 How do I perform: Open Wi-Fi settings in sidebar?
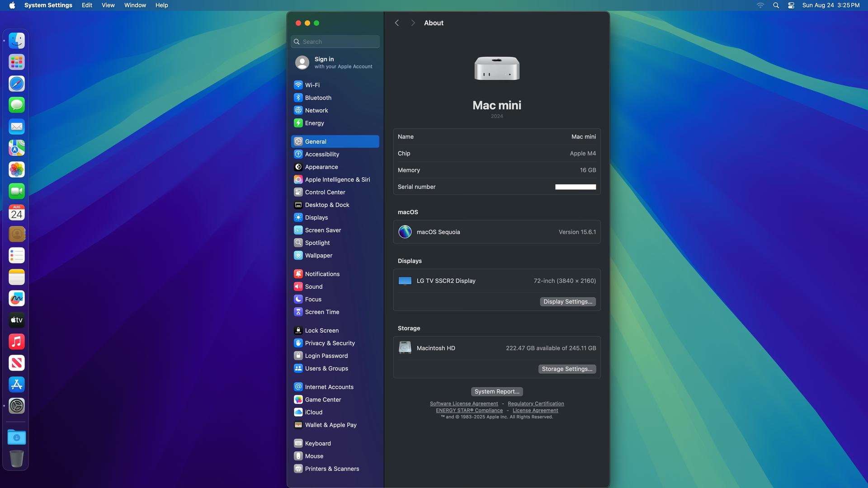click(x=335, y=85)
